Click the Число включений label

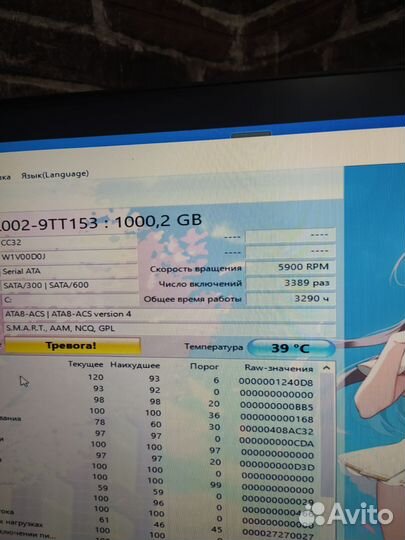(200, 284)
